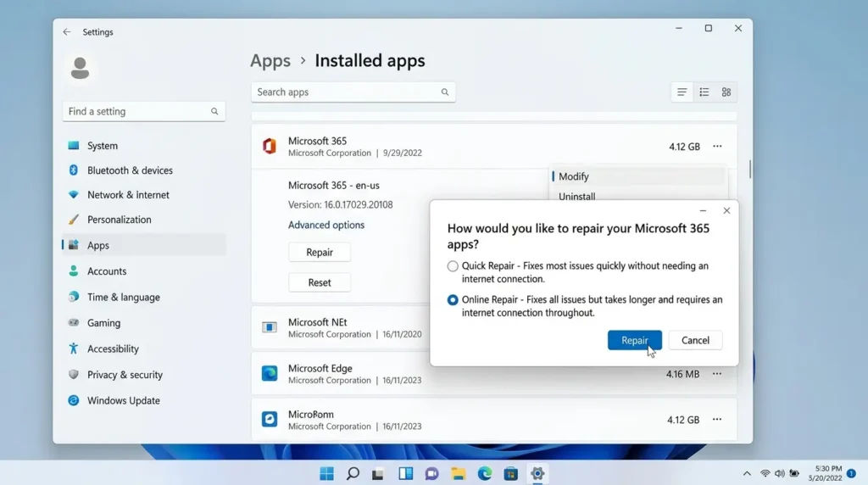Screen dimensions: 868x485
Task: Open Bluetooth & devices settings
Action: (x=144, y=170)
